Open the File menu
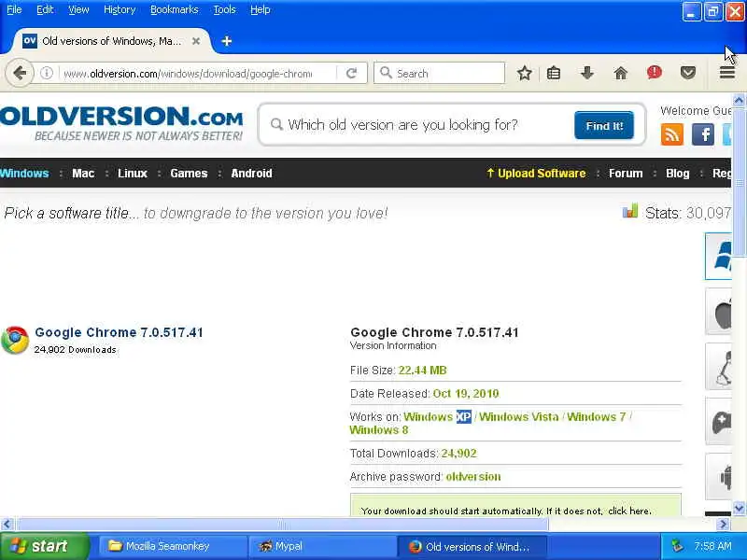 tap(14, 9)
